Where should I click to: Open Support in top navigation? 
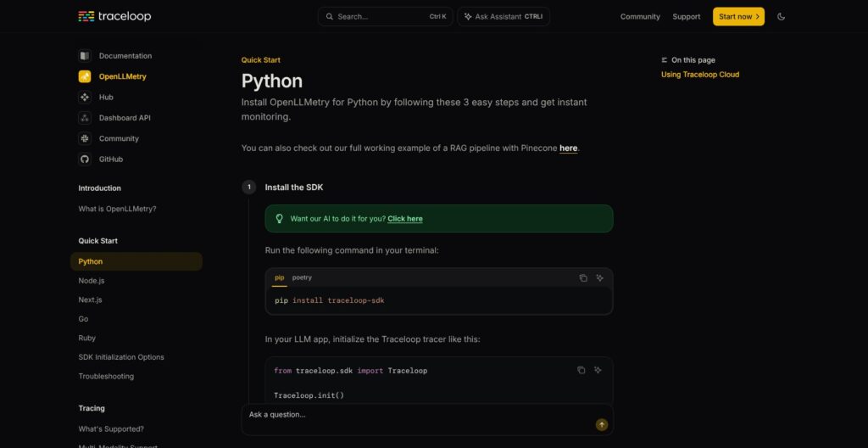tap(687, 17)
